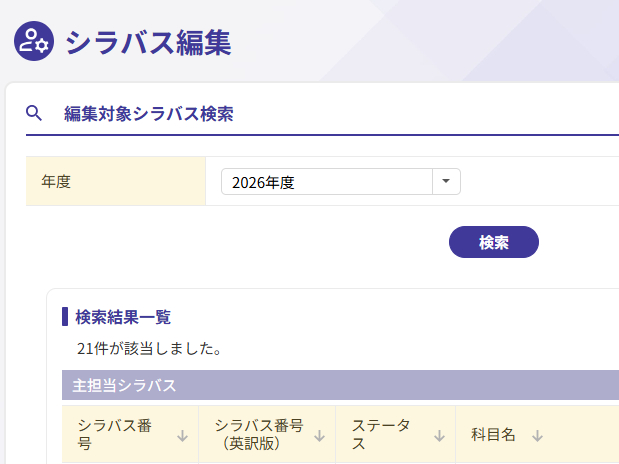Screen dimensions: 619x464
Task: Click the 検索結果一覧 heading
Action: [x=123, y=317]
